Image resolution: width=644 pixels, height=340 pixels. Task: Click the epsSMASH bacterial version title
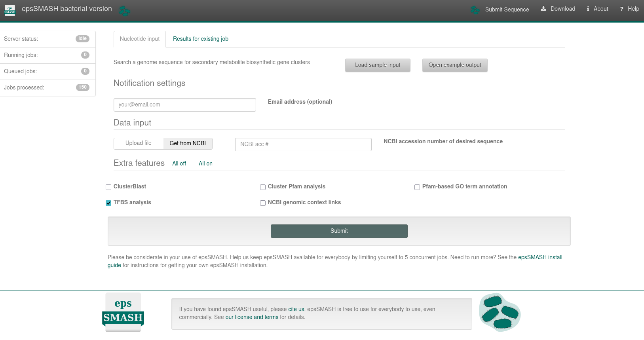tap(67, 9)
